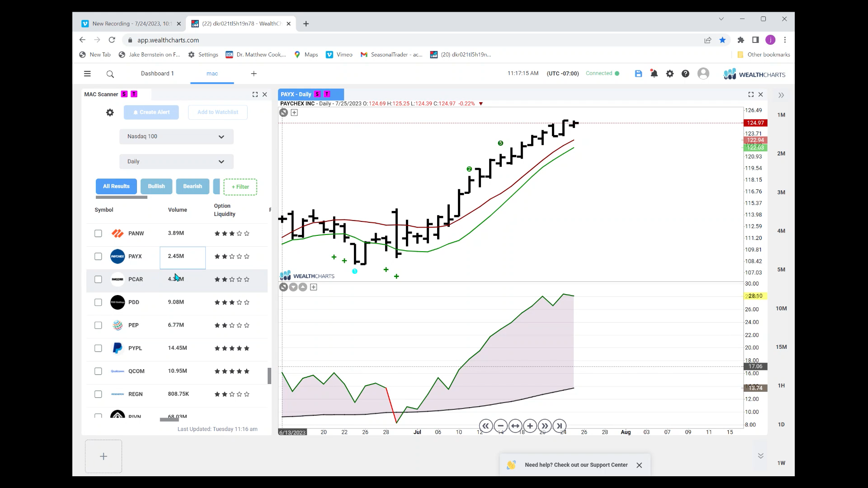Open the symbol search magnifier

click(110, 74)
